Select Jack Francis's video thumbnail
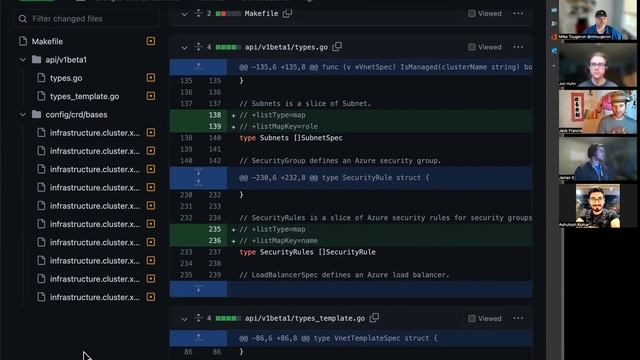Viewport: 640px width, 360px height. click(598, 112)
